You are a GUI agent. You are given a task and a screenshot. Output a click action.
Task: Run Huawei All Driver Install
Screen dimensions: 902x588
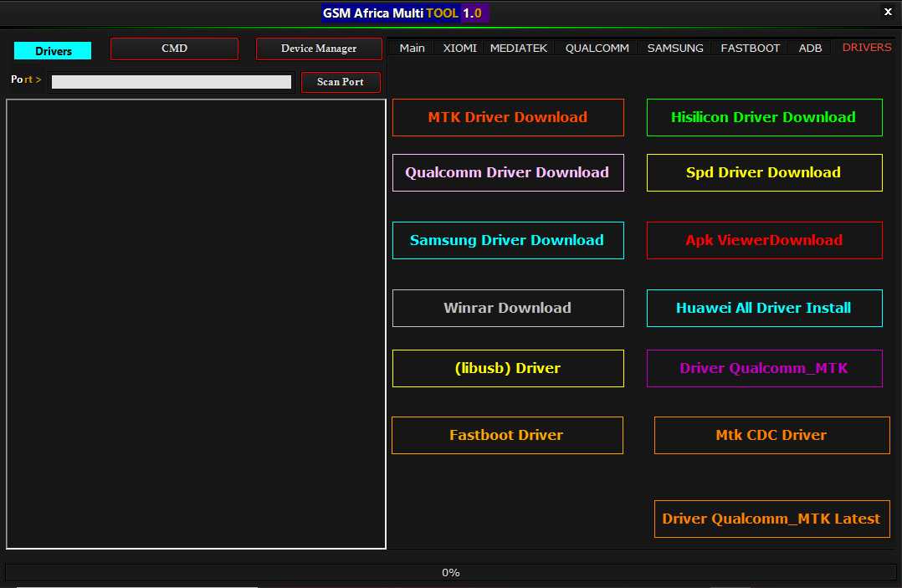tap(764, 308)
